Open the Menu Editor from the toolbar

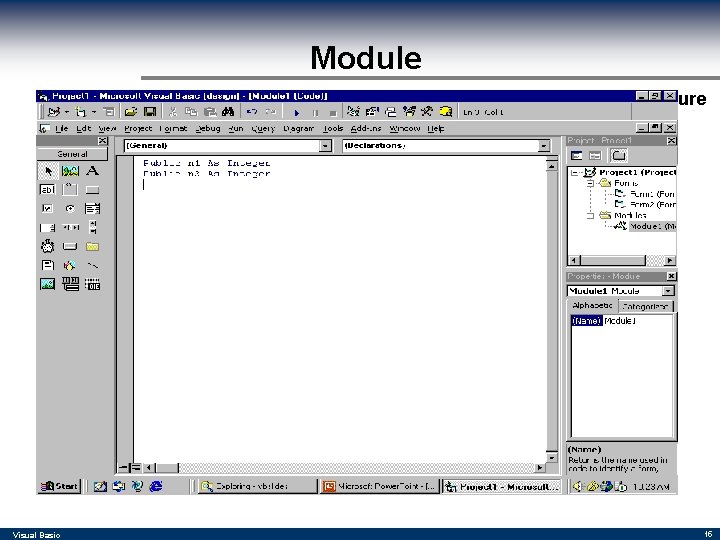click(108, 112)
